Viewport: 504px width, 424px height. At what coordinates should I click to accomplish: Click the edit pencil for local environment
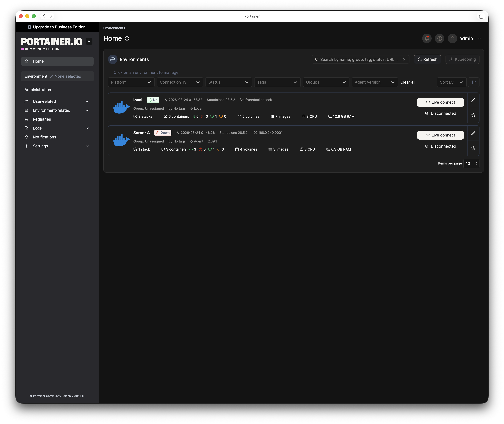pyautogui.click(x=473, y=100)
